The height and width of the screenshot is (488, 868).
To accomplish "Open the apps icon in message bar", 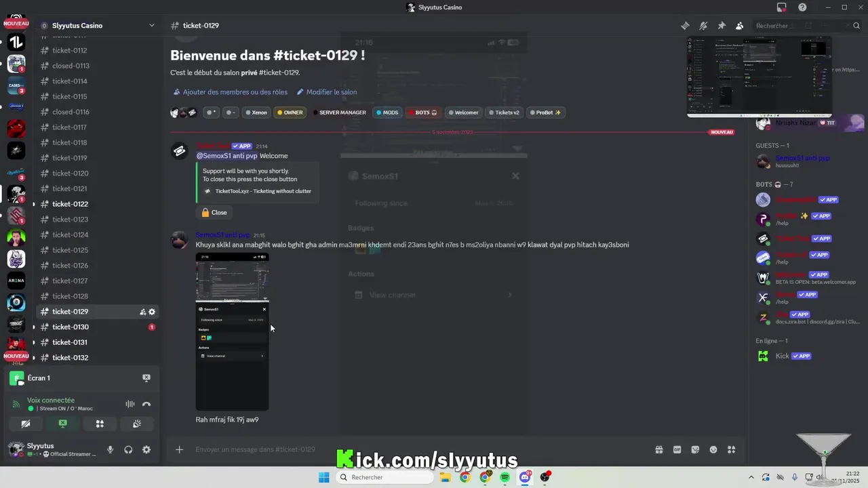I will pos(731,449).
